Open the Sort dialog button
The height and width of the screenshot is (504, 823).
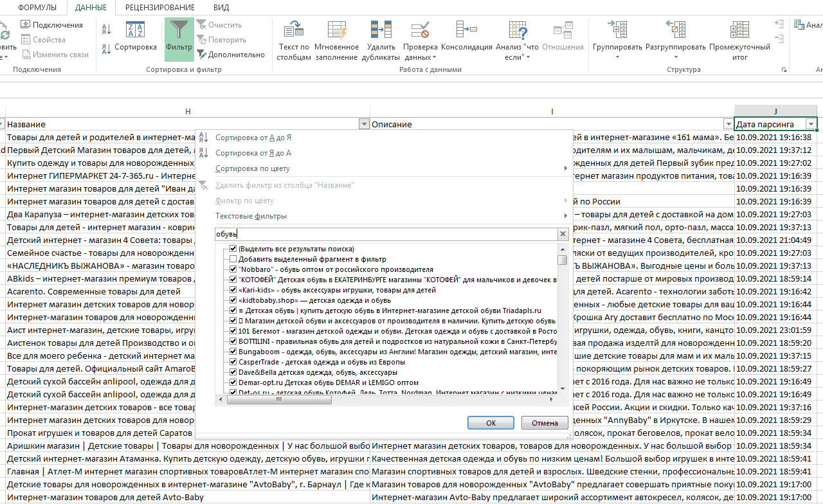pos(135,36)
